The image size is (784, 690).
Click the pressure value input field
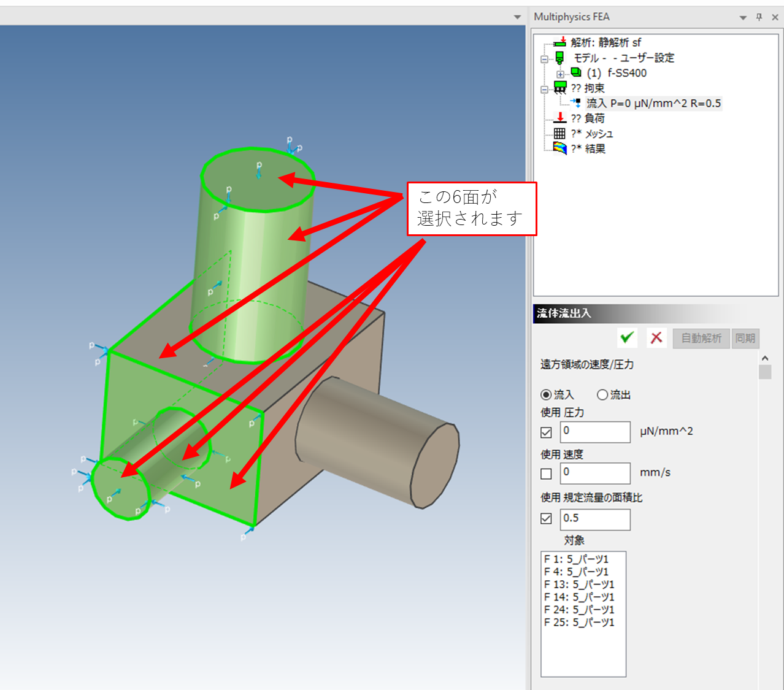(595, 432)
